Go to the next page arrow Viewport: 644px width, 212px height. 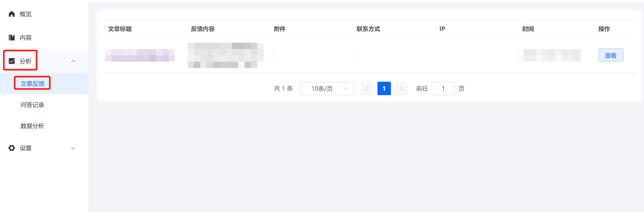coord(401,89)
